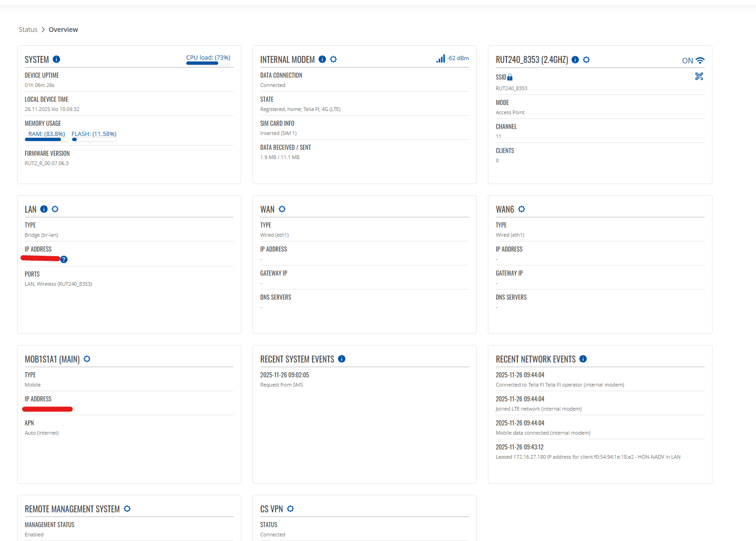Viewport: 756px width, 541px height.
Task: Open WAN settings gear icon
Action: tap(282, 209)
